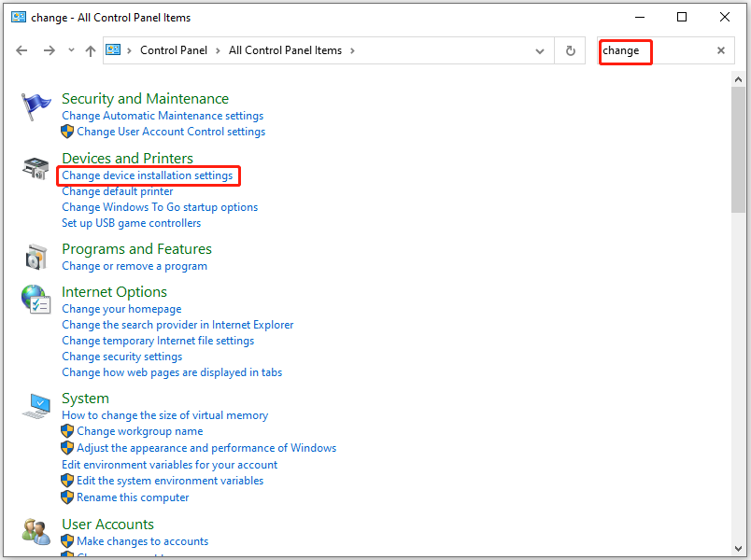Open How to change the size of virtual memory
Image resolution: width=751 pixels, height=560 pixels.
[x=164, y=415]
